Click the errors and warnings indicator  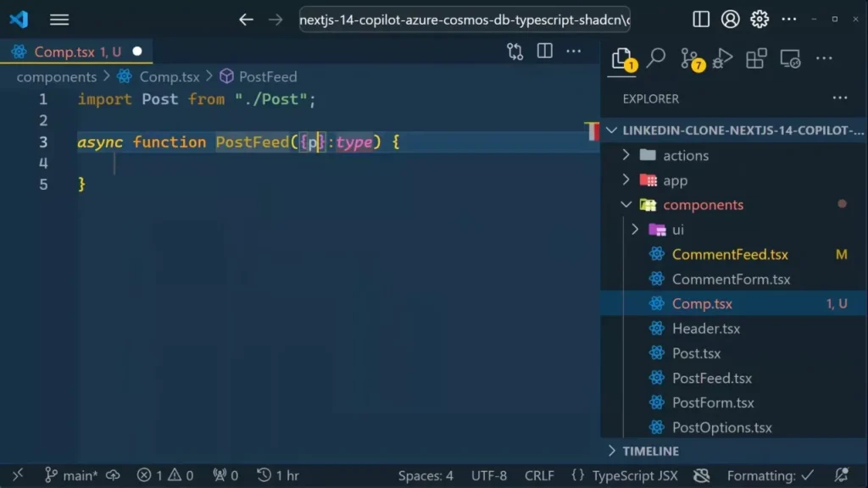[x=164, y=475]
